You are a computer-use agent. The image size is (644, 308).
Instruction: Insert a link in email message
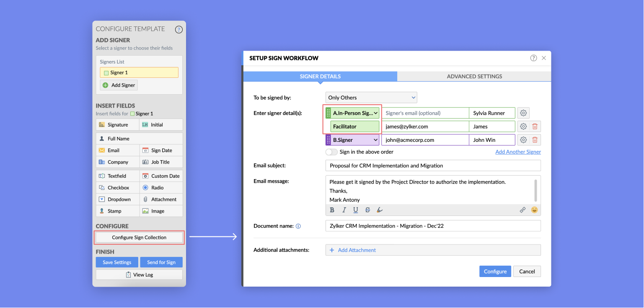pos(522,210)
